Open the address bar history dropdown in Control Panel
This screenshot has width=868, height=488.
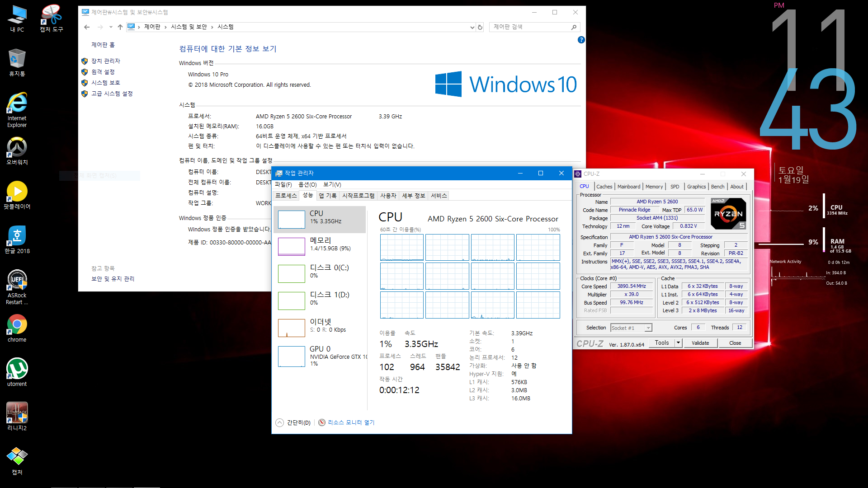(472, 27)
